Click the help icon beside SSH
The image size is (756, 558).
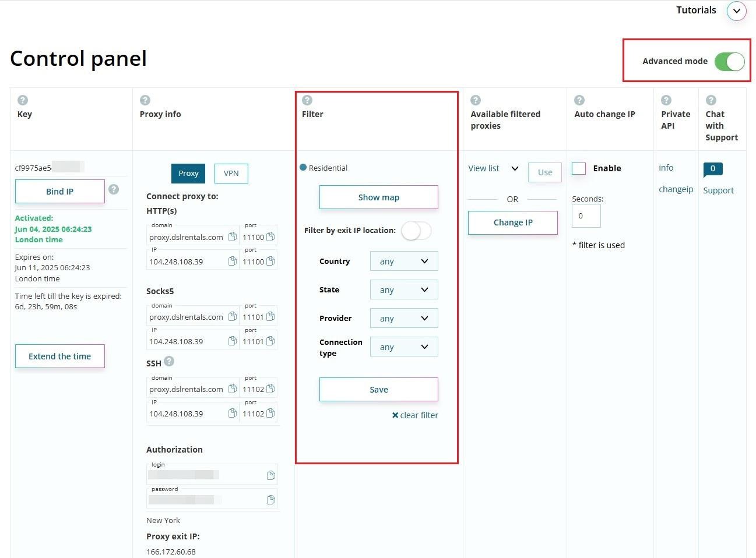(x=169, y=361)
